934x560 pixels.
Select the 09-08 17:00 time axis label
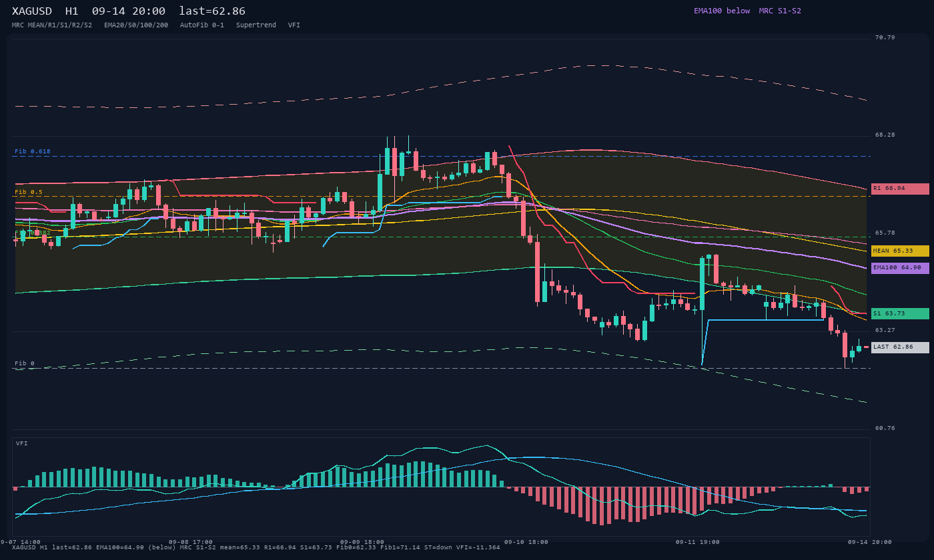click(191, 542)
